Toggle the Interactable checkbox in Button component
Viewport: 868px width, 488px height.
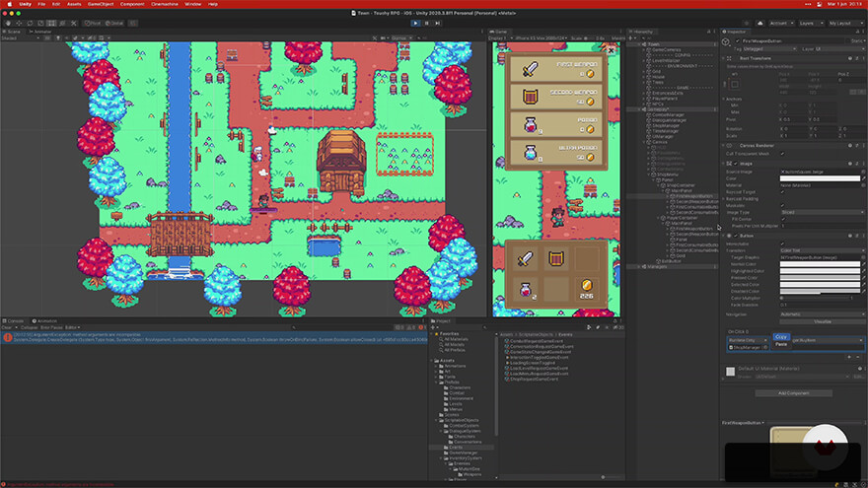(x=783, y=244)
